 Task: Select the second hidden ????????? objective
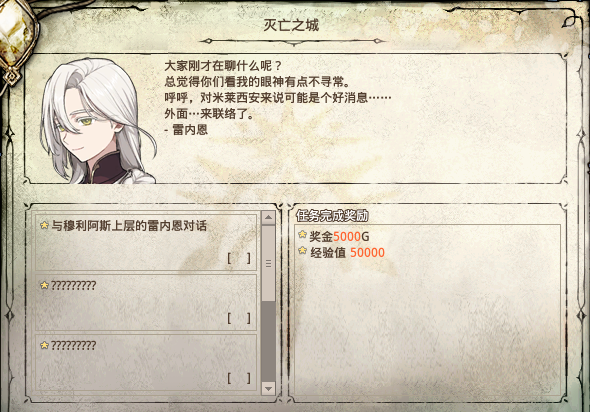[x=146, y=303]
